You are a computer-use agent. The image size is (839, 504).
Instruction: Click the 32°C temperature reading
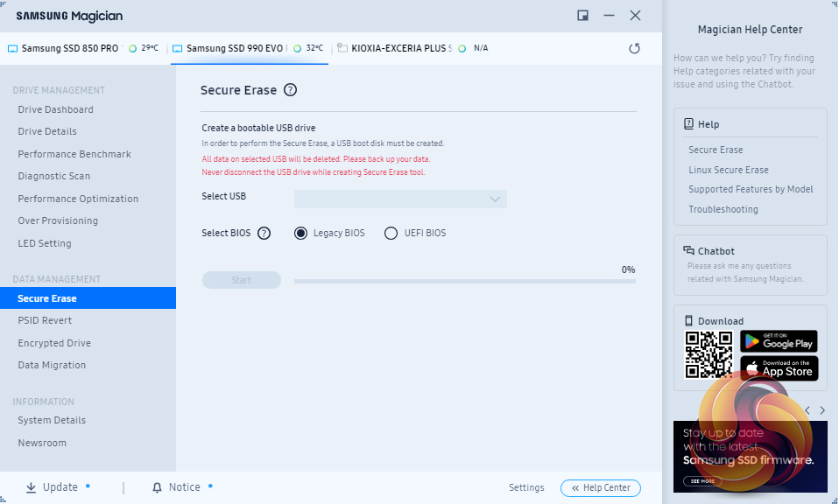click(314, 48)
